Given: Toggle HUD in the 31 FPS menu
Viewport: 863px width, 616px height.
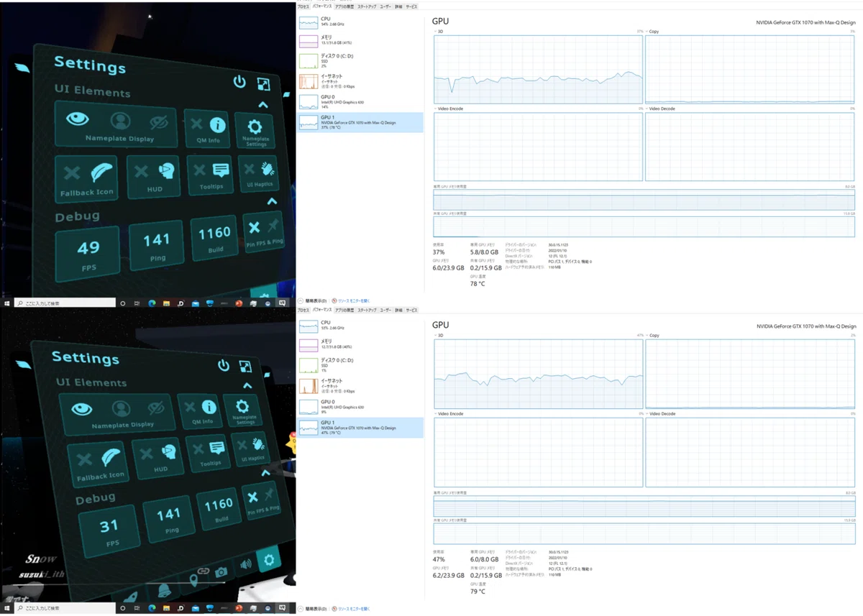Looking at the screenshot, I should coord(160,457).
